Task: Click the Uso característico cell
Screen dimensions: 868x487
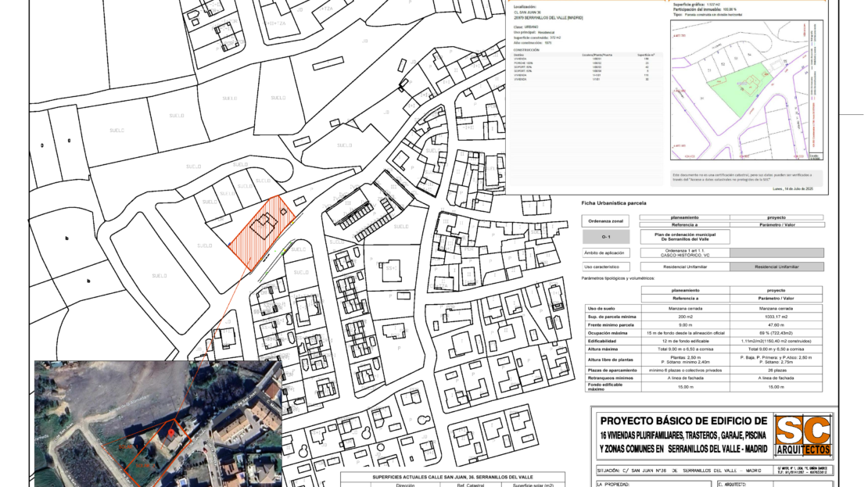Action: [605, 267]
